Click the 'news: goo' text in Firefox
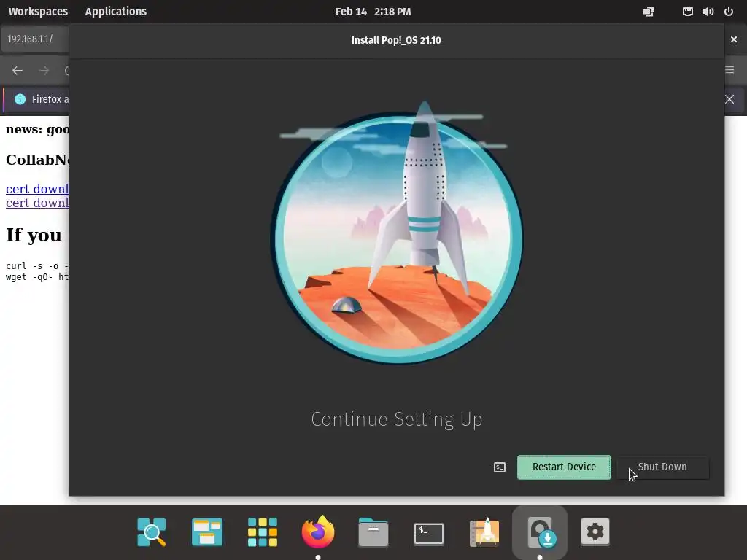The image size is (747, 560). click(37, 130)
